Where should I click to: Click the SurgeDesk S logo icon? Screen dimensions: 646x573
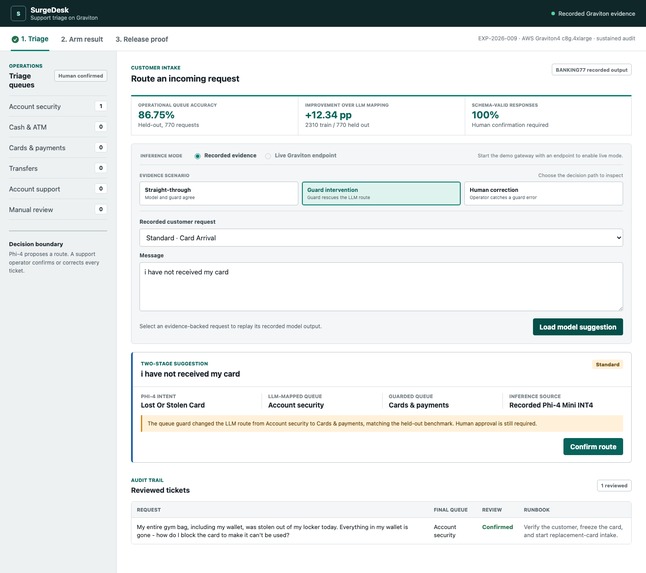(x=18, y=14)
